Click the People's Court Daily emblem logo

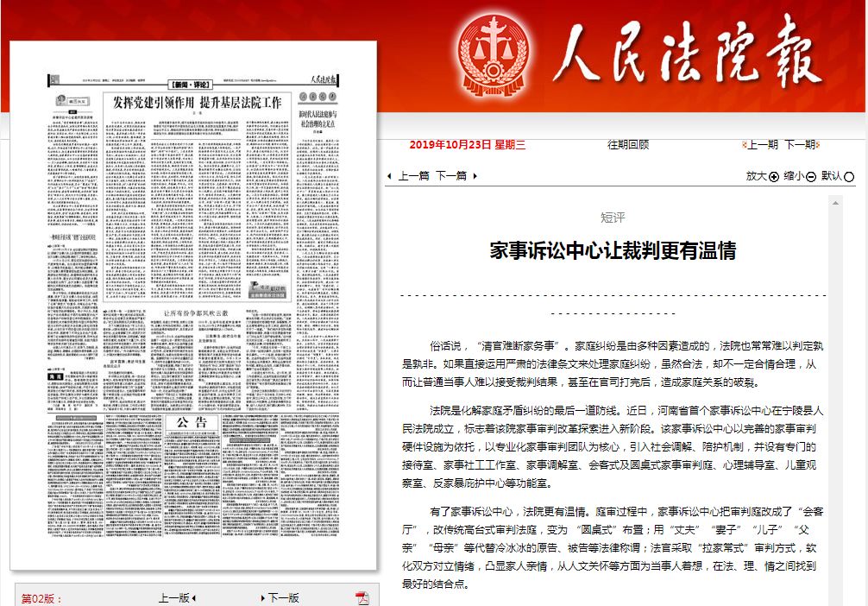pos(494,55)
